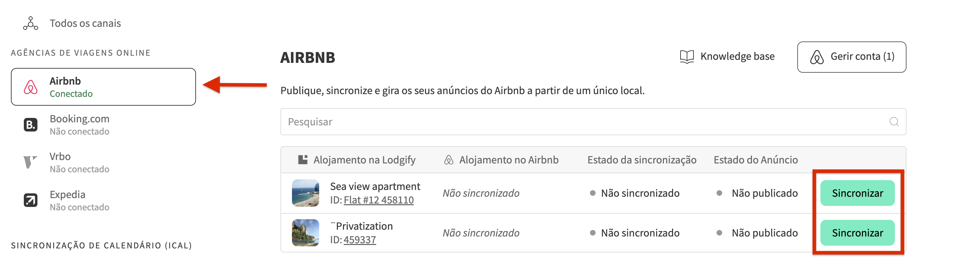Click the Booking.com channel icon
The image size is (980, 263).
(30, 125)
